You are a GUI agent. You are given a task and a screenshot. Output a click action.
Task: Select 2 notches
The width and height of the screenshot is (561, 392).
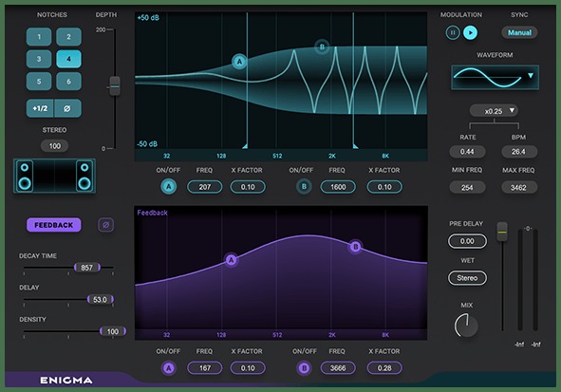point(68,37)
